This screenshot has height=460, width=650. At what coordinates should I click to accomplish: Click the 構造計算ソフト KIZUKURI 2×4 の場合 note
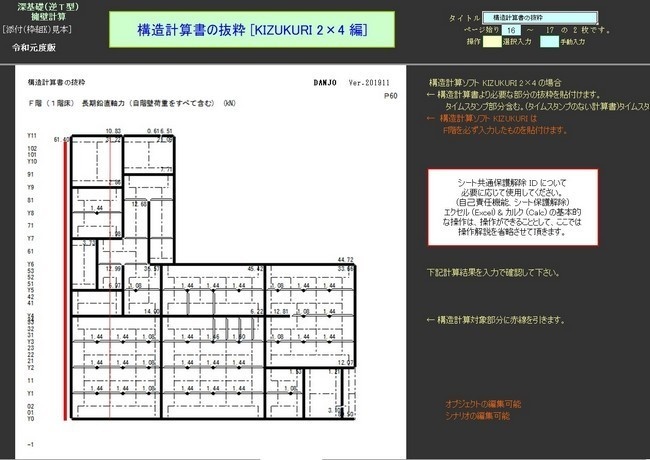(495, 82)
